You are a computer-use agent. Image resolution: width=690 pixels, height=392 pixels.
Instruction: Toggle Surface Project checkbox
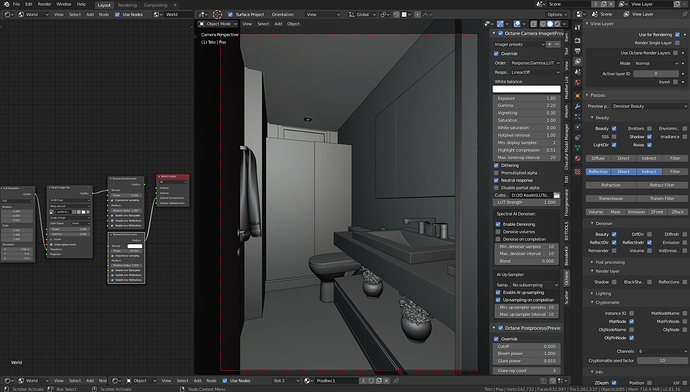pyautogui.click(x=230, y=15)
